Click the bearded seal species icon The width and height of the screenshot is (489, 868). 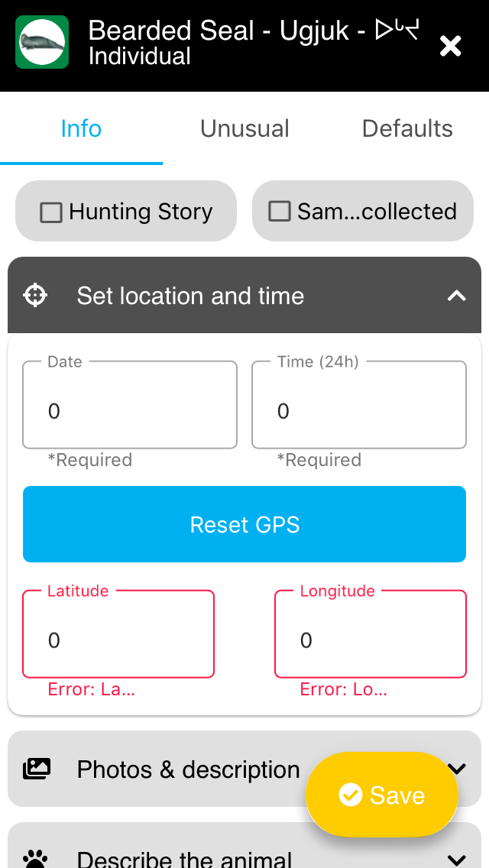pos(42,42)
